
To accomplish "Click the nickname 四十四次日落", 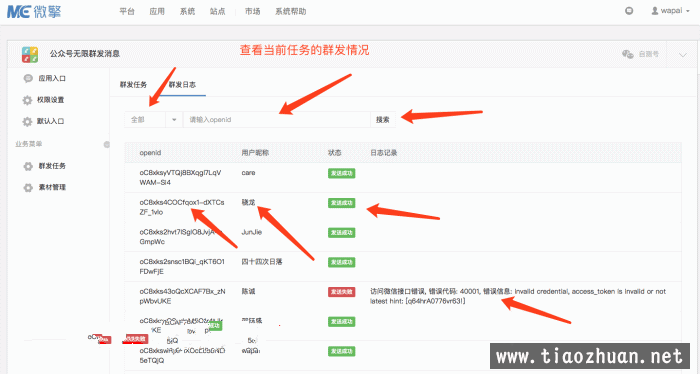I will [x=262, y=262].
